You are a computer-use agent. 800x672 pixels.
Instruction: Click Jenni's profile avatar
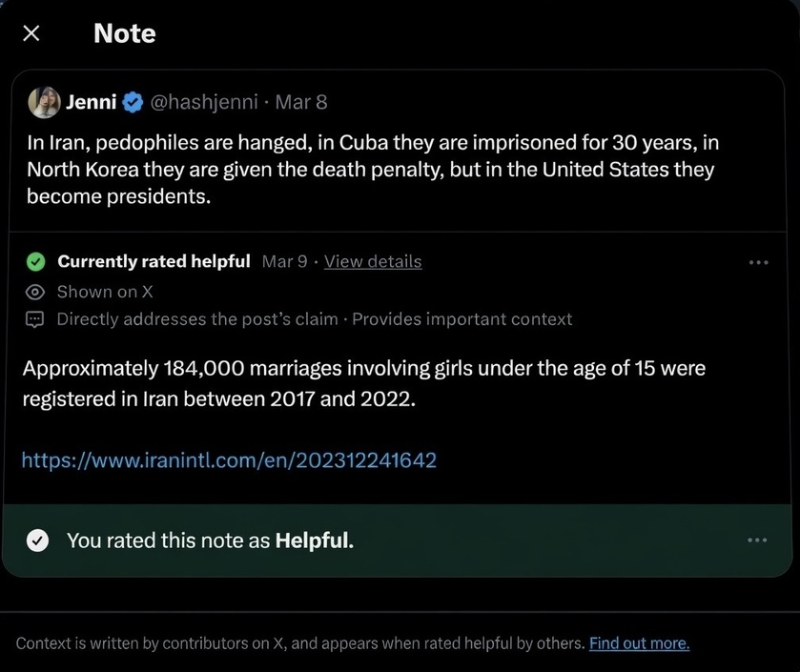[x=44, y=102]
